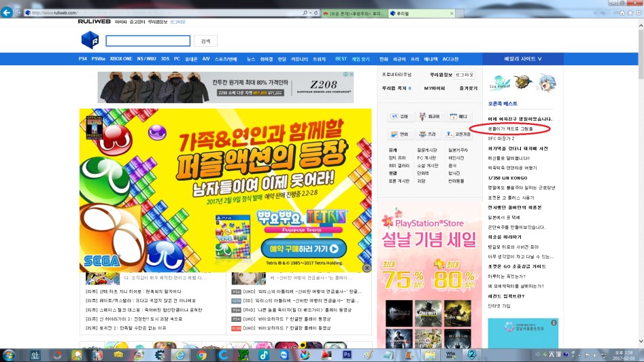Open Internet Explorer from the taskbar

(x=180, y=355)
